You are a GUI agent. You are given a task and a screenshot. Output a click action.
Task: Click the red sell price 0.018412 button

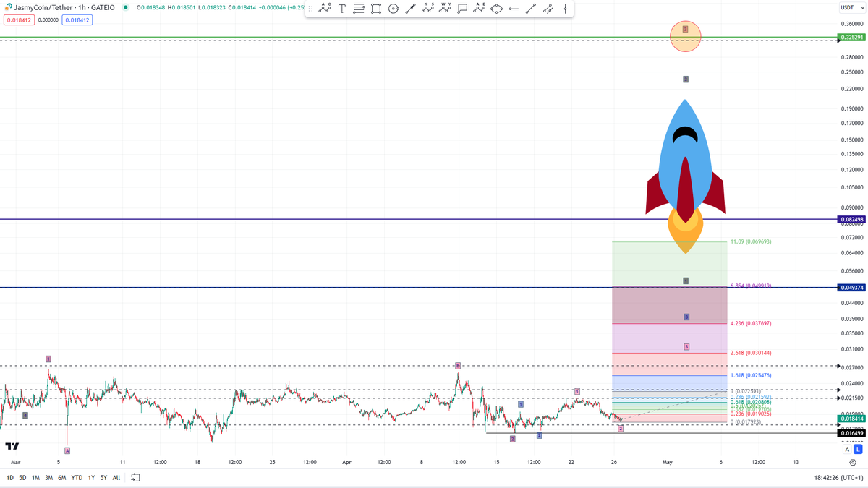pyautogui.click(x=19, y=20)
